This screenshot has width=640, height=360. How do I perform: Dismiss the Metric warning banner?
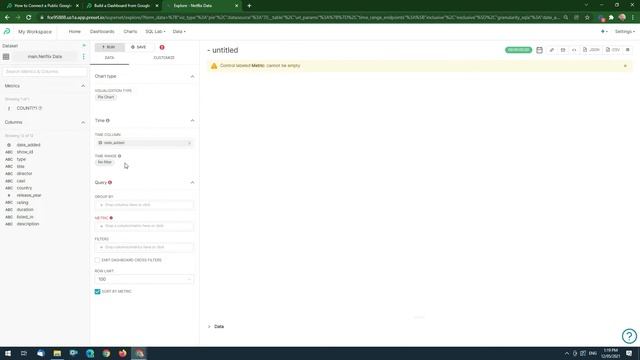pos(625,66)
